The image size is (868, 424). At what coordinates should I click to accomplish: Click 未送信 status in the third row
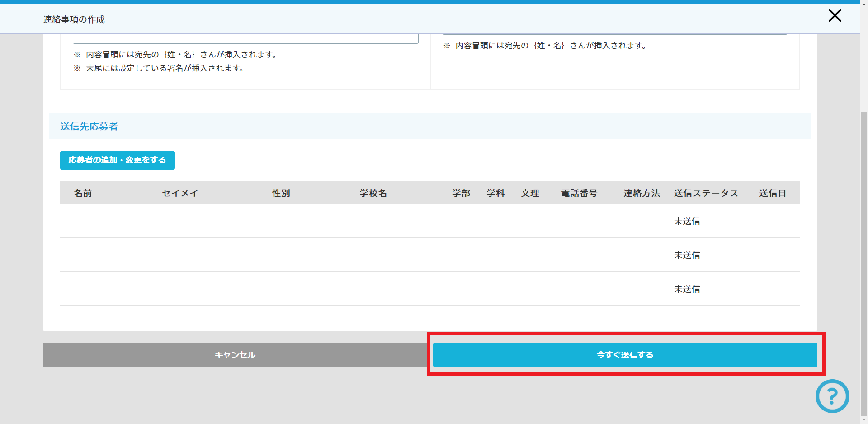tap(687, 289)
